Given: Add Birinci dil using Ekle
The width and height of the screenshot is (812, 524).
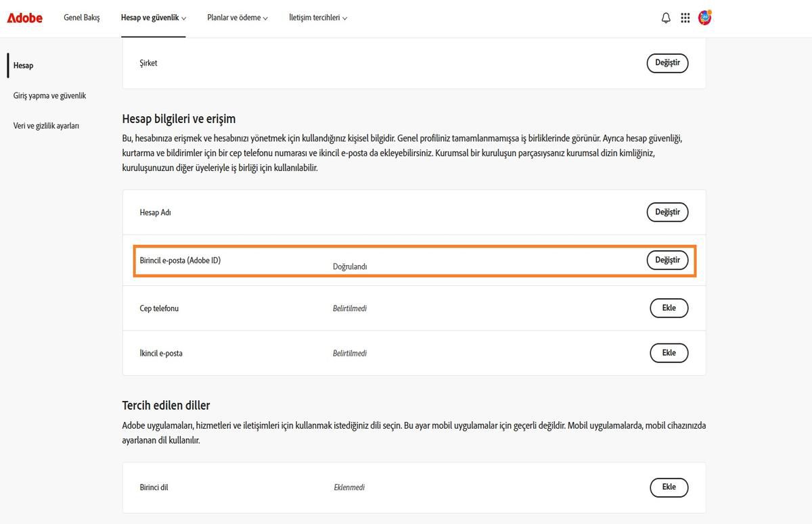Looking at the screenshot, I should click(x=669, y=487).
